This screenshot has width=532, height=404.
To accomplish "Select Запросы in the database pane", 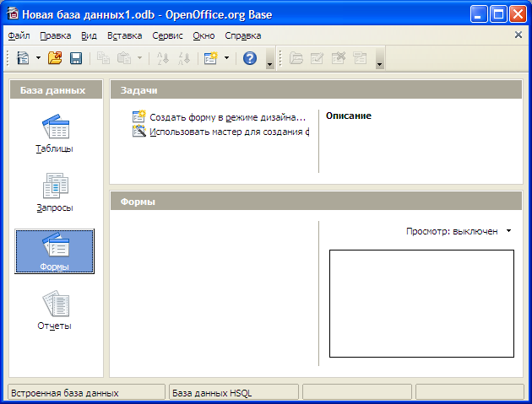I will click(54, 192).
